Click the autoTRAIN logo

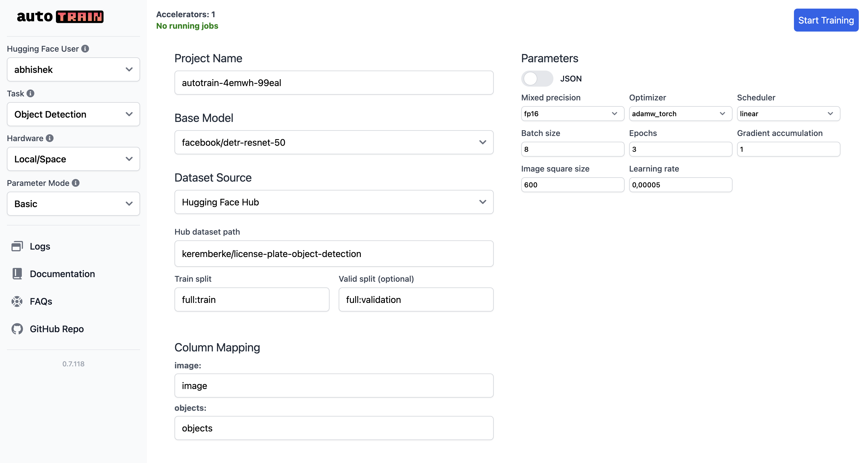60,17
